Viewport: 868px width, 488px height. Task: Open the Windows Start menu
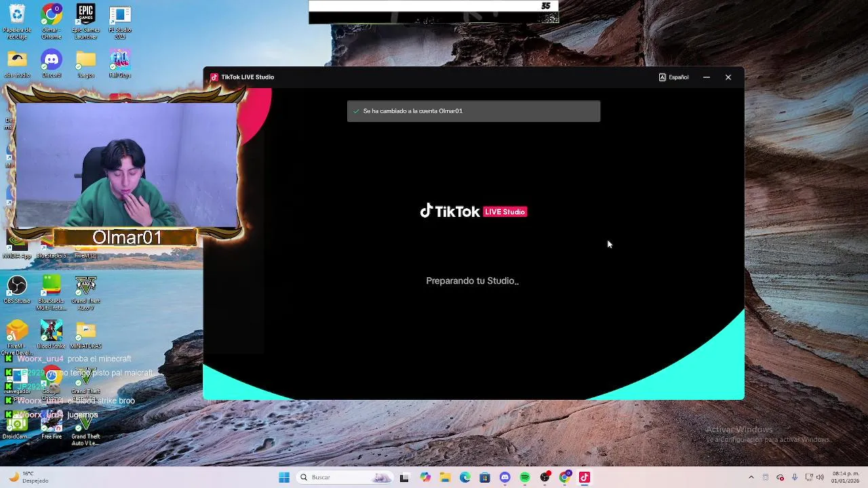[x=284, y=477]
